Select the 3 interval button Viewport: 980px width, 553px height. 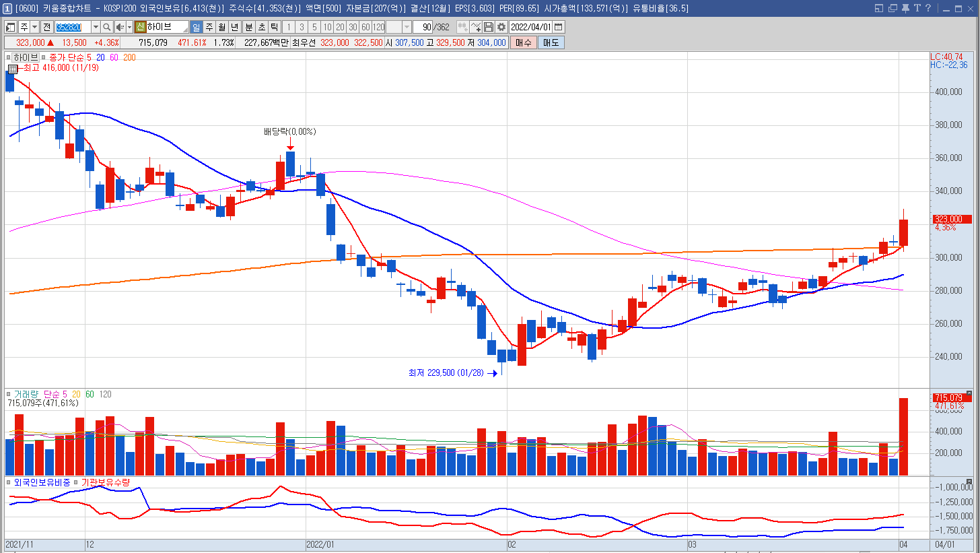click(302, 27)
